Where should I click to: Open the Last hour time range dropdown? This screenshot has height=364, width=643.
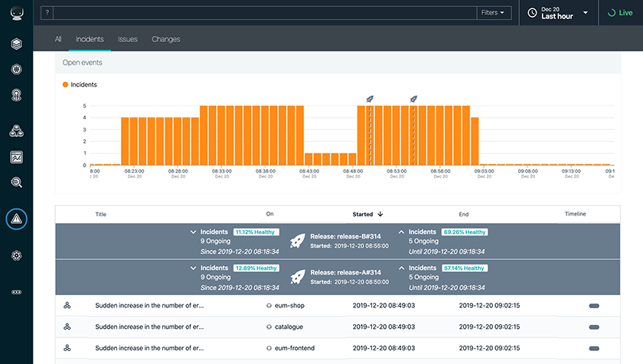pyautogui.click(x=559, y=13)
